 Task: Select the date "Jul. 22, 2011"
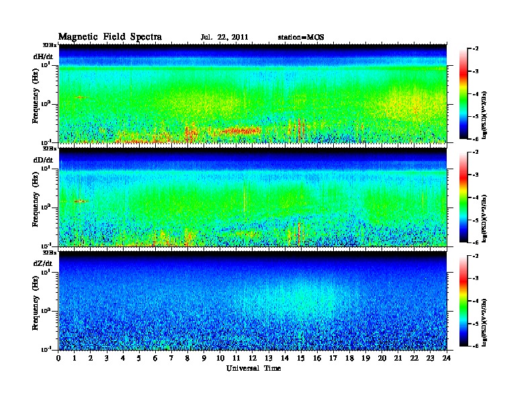[x=224, y=38]
